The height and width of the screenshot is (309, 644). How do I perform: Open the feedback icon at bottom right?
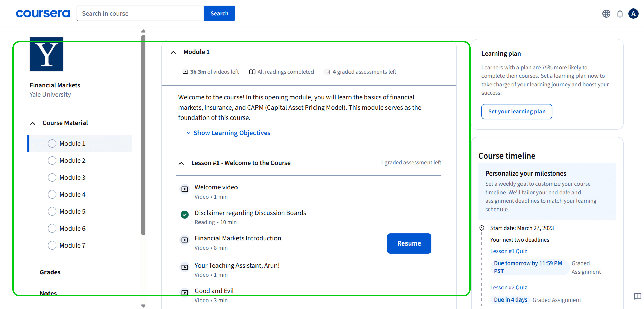[x=638, y=296]
